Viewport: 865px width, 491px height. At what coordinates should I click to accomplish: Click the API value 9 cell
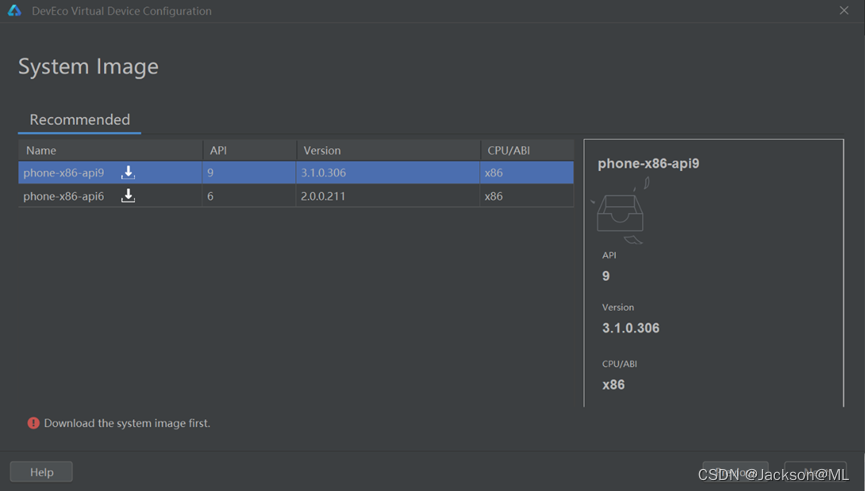tap(249, 173)
